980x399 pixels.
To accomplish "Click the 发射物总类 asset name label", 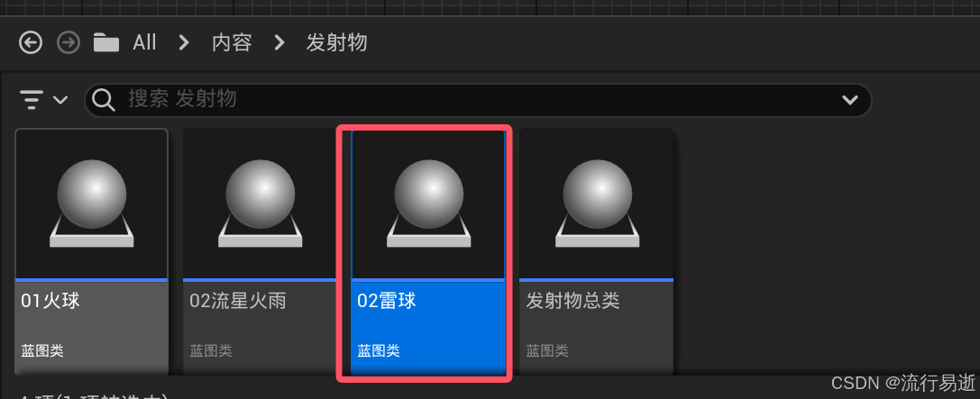I will tap(573, 302).
